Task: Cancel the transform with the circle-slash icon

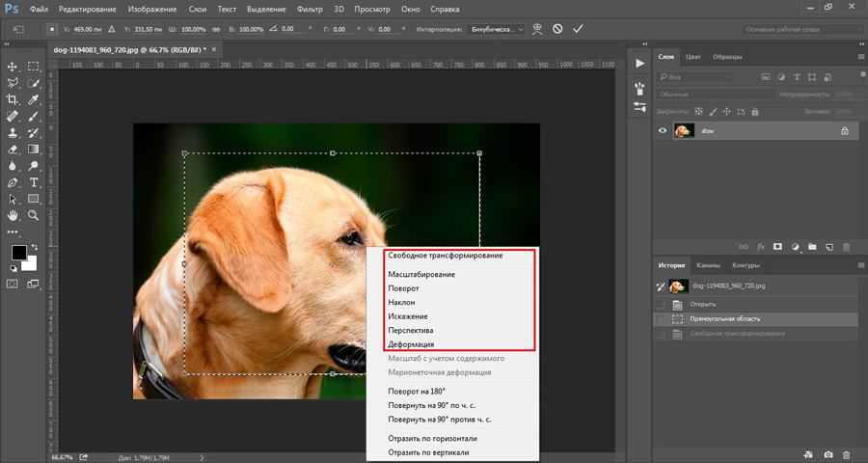Action: (x=557, y=29)
